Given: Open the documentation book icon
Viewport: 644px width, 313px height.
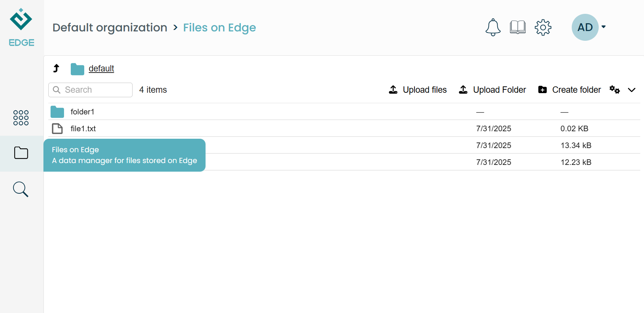Looking at the screenshot, I should click(x=518, y=27).
